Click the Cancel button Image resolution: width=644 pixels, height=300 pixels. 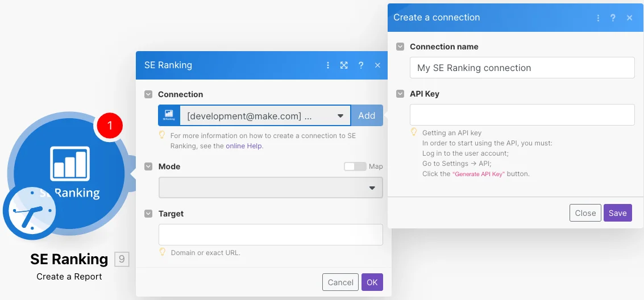(x=340, y=282)
